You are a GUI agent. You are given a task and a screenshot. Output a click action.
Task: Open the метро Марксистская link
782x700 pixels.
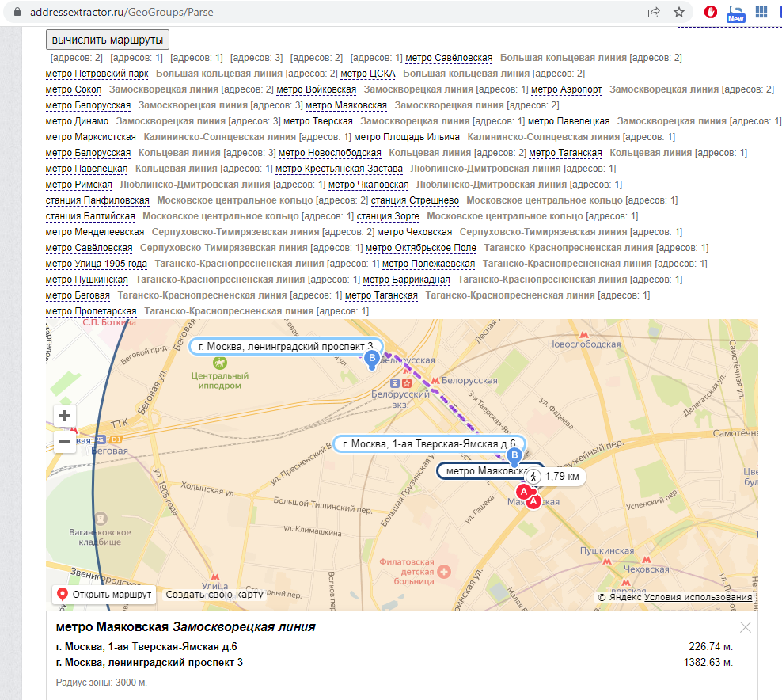[90, 137]
